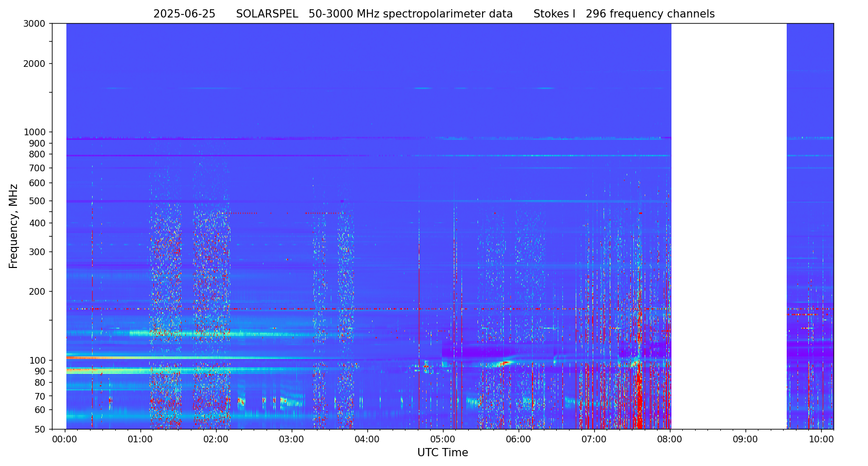
Task: Click "SOLARSPEL" in the plot title
Action: pos(267,14)
